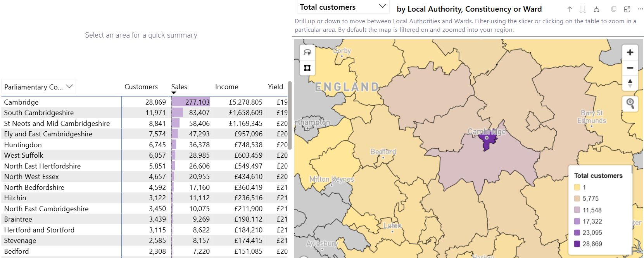Screen dimensions: 644x258
Task: Click the double-arrow next level icon
Action: pyautogui.click(x=582, y=9)
